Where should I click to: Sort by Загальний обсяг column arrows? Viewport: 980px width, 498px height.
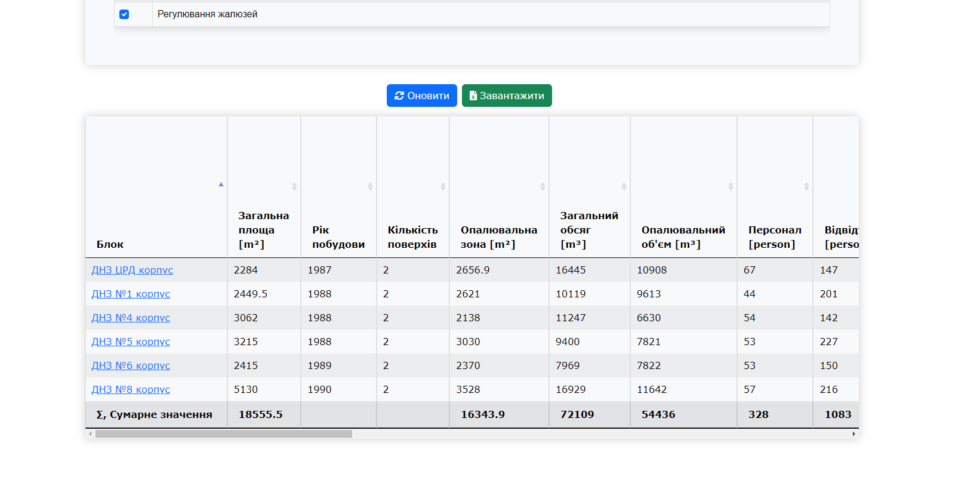(x=624, y=187)
